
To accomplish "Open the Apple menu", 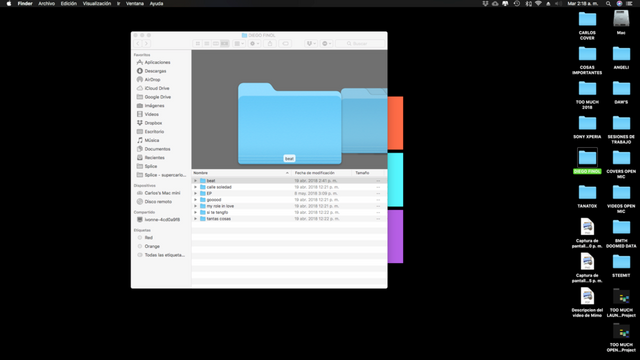I will pyautogui.click(x=9, y=3).
